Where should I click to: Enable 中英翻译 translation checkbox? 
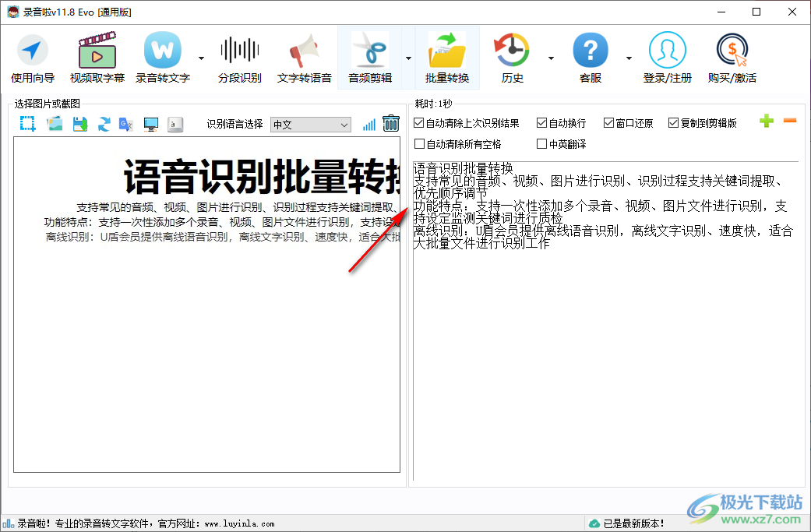(561, 144)
